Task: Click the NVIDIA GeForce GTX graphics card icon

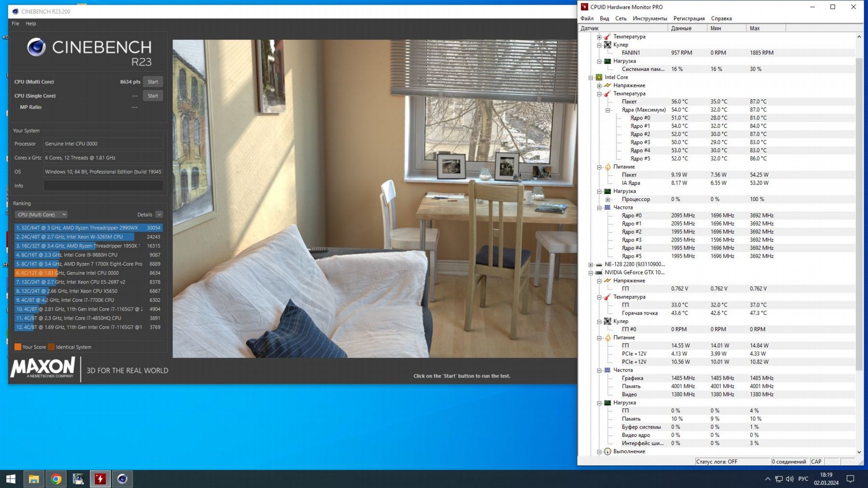Action: pos(599,272)
